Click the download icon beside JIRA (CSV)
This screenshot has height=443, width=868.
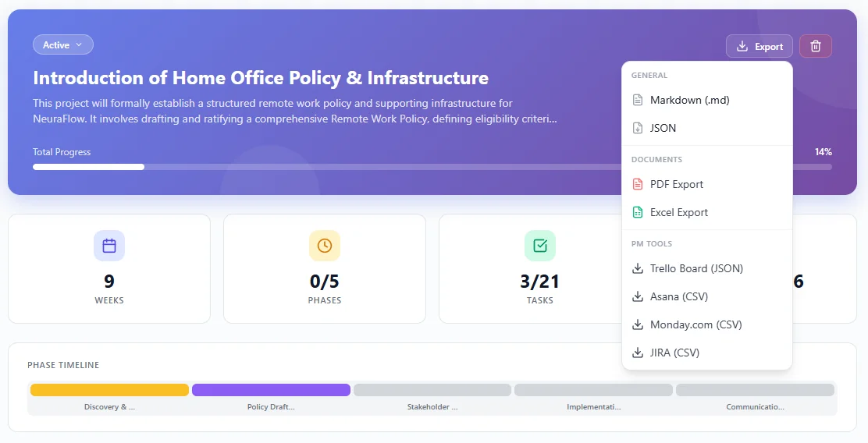[x=638, y=353]
